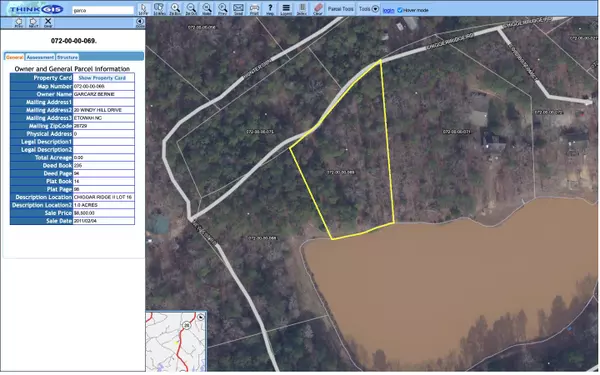Clear selection with the eraser icon

point(318,9)
